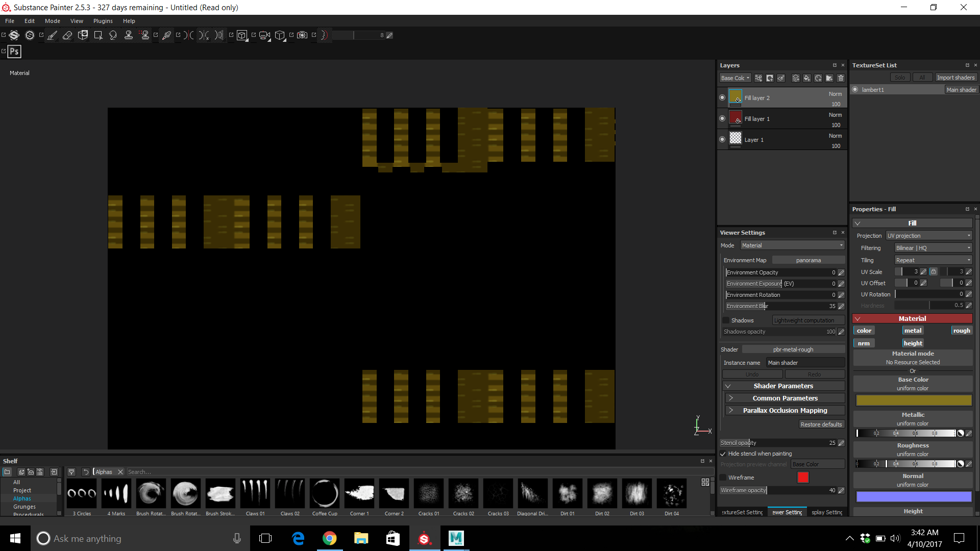Select the Polygon Fill tool
The height and width of the screenshot is (551, 980).
[x=98, y=35]
